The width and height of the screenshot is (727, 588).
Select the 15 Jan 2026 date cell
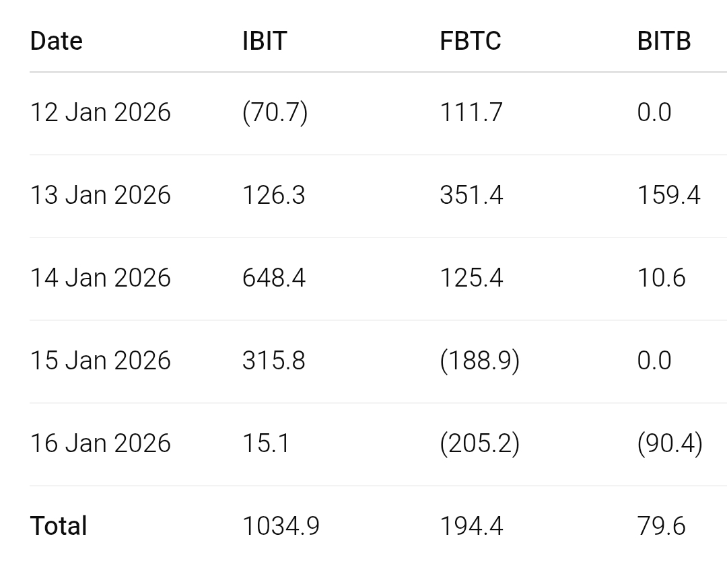(x=100, y=361)
